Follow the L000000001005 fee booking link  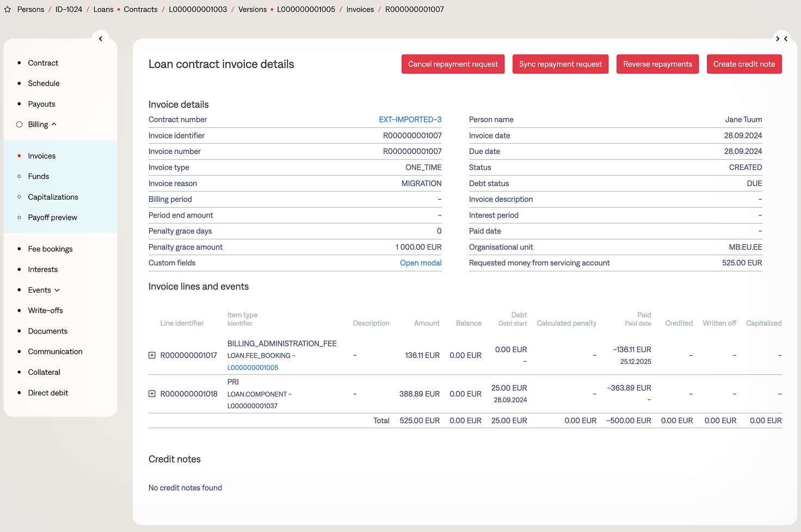coord(252,368)
